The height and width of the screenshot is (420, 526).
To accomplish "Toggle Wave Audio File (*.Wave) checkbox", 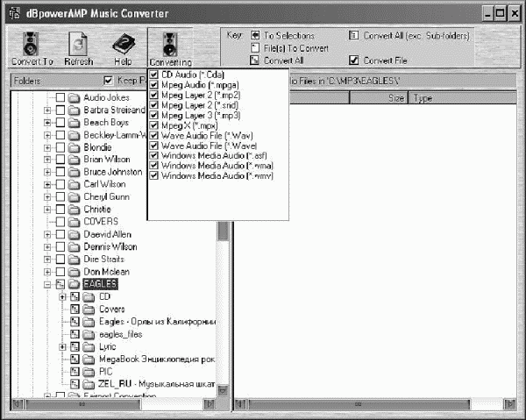I will click(153, 146).
